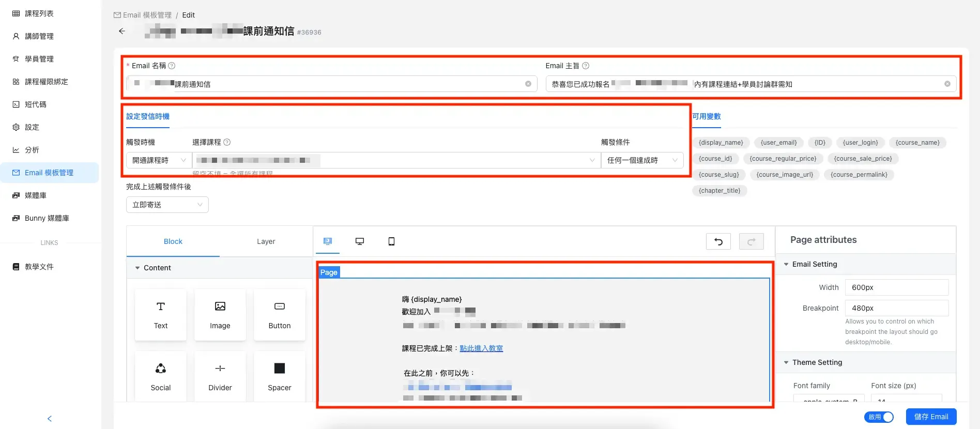Click the {course_image_url} variable tag
Viewport: 980px width, 429px height.
(785, 175)
